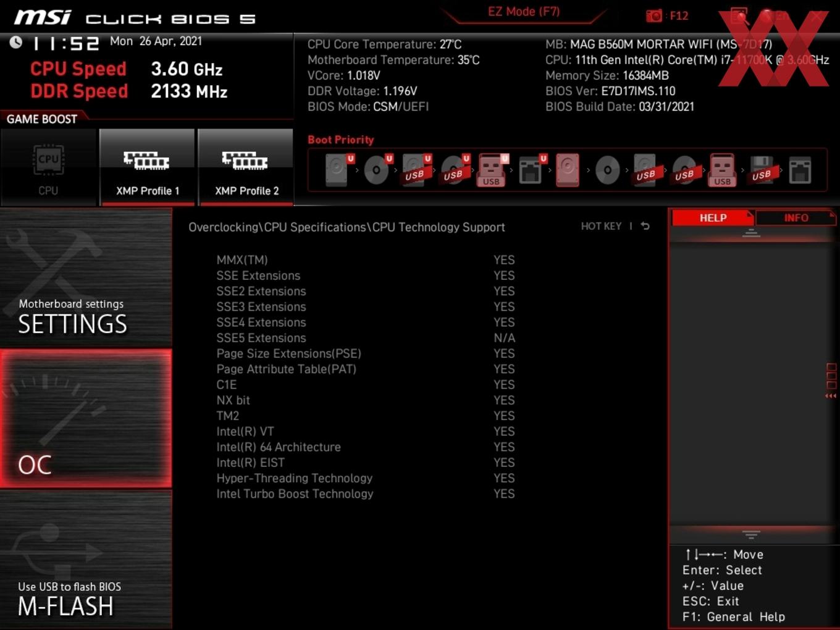Click the CPU Game Boost icon

(x=48, y=167)
